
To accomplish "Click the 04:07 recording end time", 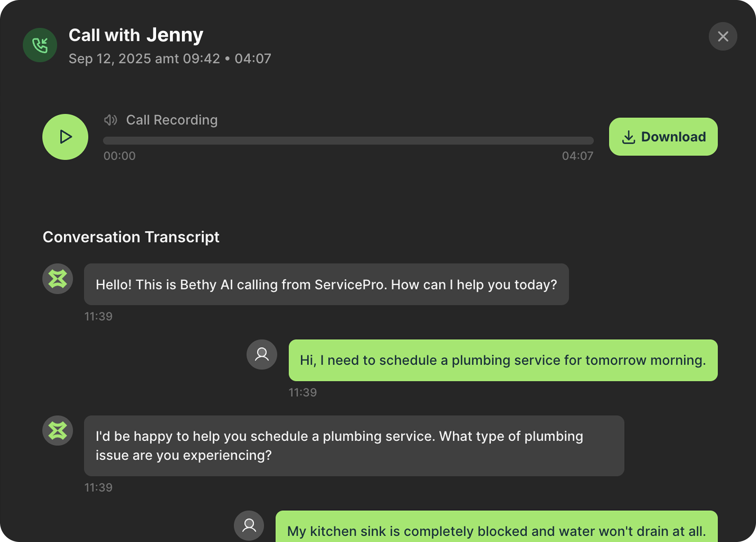I will (x=577, y=156).
